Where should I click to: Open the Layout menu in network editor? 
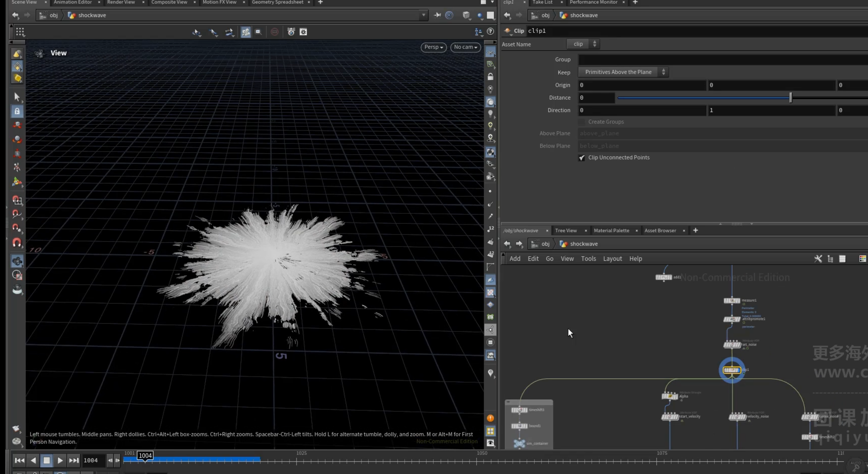tap(612, 259)
